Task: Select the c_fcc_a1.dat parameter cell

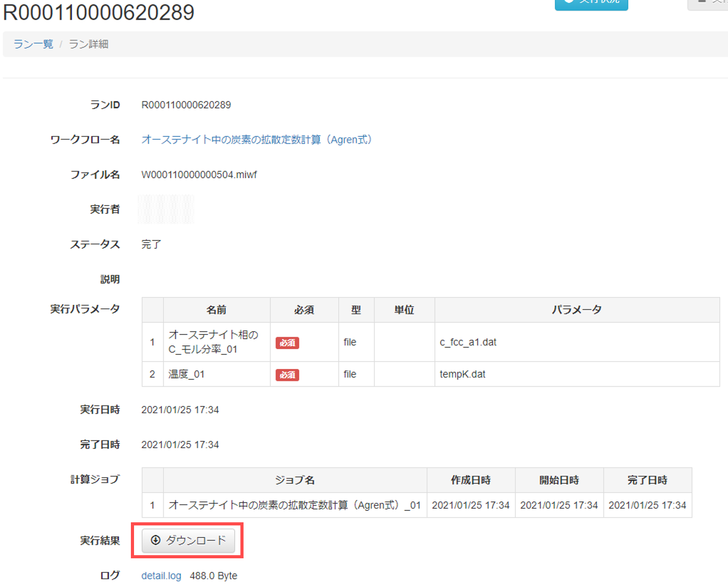Action: [468, 342]
